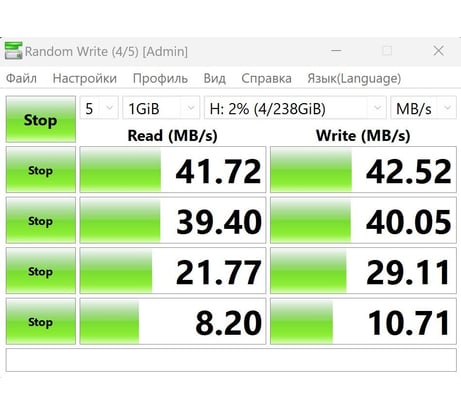
Task: Open the Файл menu
Action: click(21, 79)
